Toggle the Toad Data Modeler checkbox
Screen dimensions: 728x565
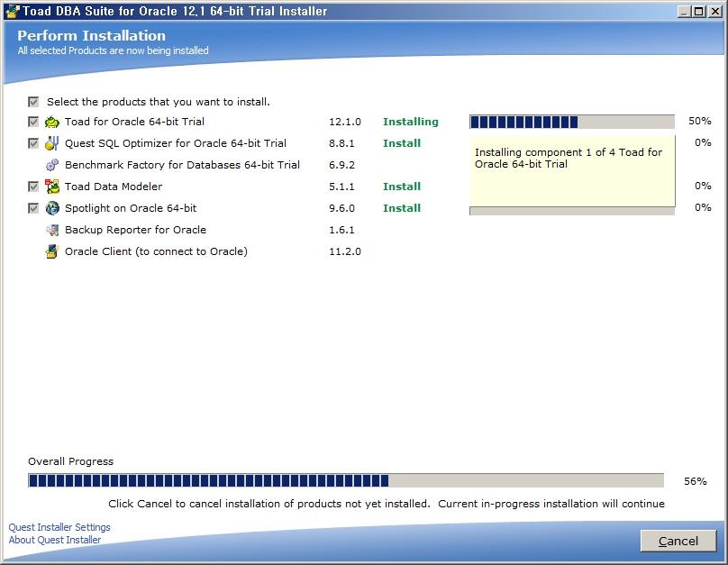[33, 187]
